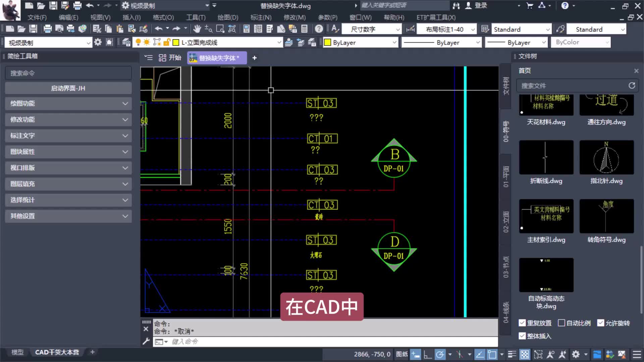Uncheck the 整体插入 checkbox
Image resolution: width=644 pixels, height=362 pixels.
[522, 336]
